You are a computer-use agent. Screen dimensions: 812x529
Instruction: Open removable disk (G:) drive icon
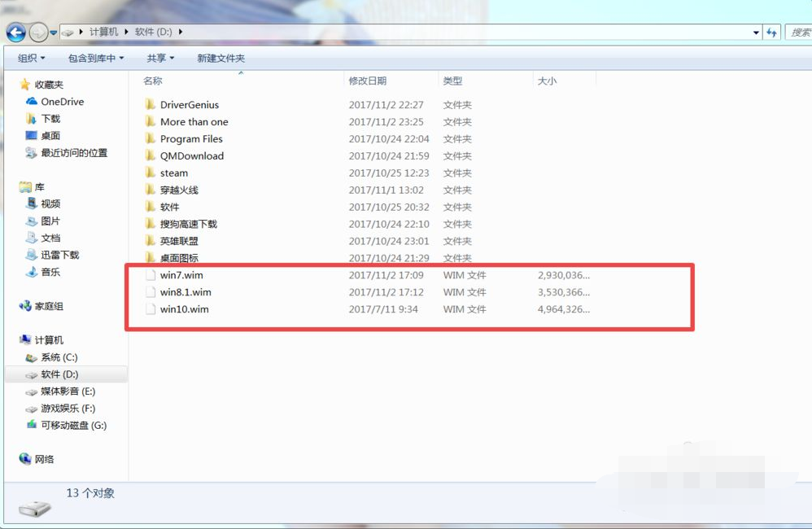[32, 426]
